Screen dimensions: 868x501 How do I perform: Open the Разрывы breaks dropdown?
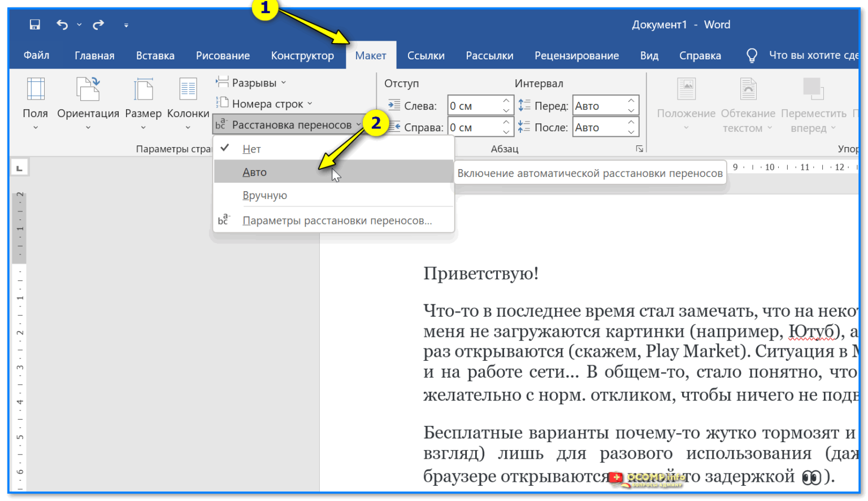251,83
